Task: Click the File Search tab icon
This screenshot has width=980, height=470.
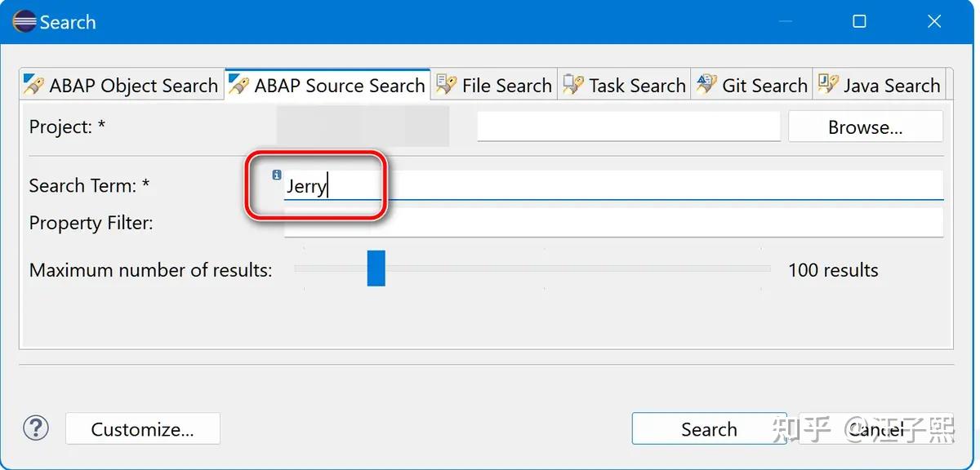Action: (446, 84)
